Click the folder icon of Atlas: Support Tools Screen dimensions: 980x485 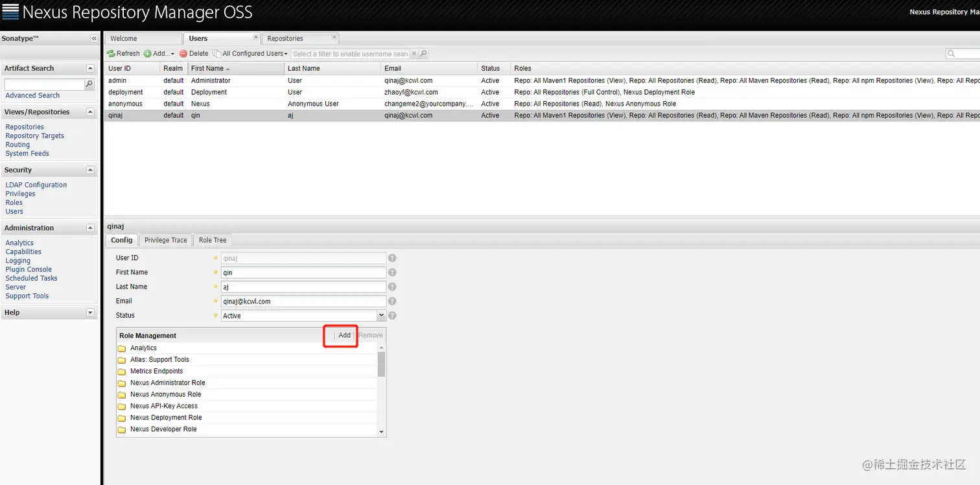[121, 360]
